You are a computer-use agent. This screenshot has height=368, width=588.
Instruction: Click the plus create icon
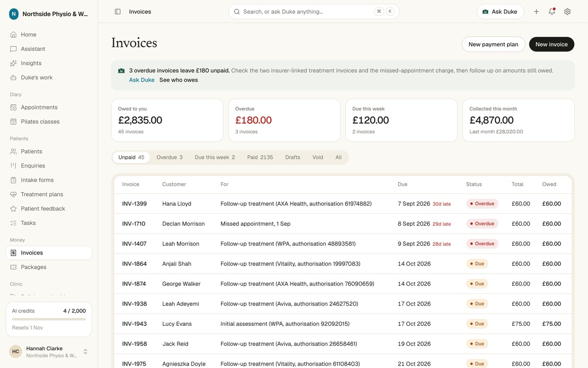[536, 11]
